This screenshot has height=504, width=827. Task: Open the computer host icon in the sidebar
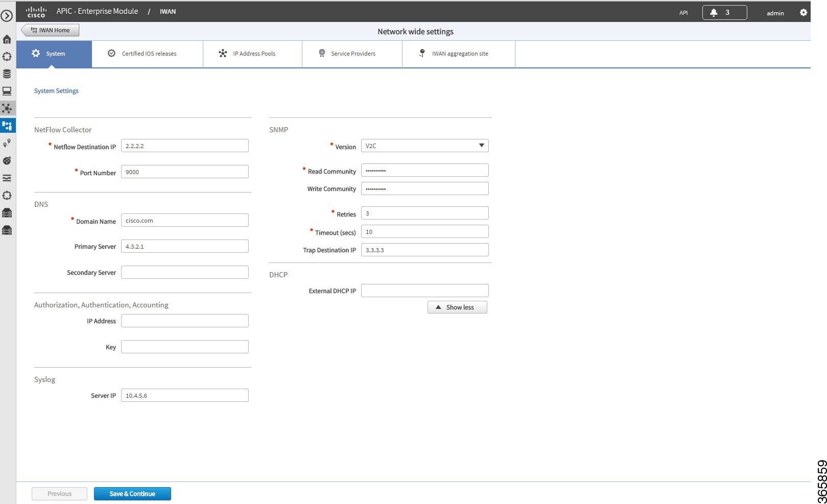(7, 91)
